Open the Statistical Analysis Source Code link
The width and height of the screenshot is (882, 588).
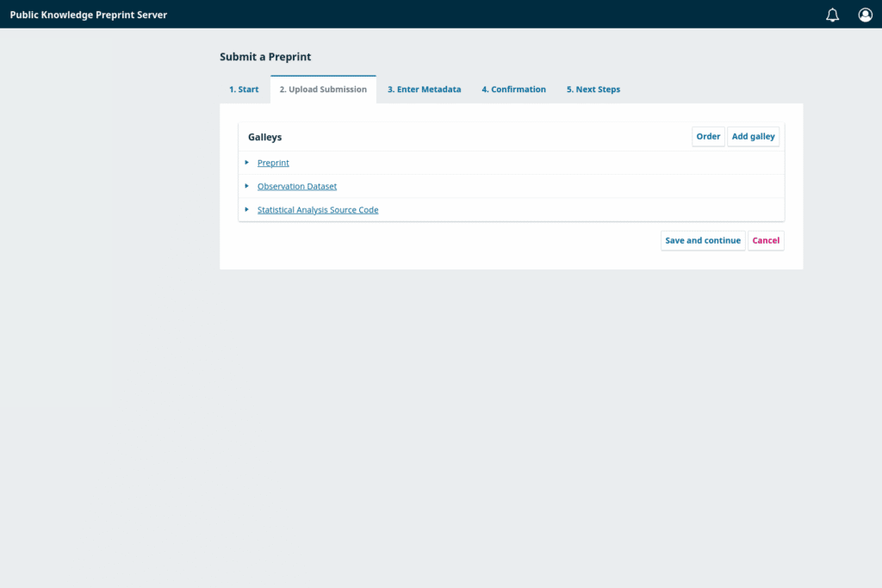coord(318,210)
